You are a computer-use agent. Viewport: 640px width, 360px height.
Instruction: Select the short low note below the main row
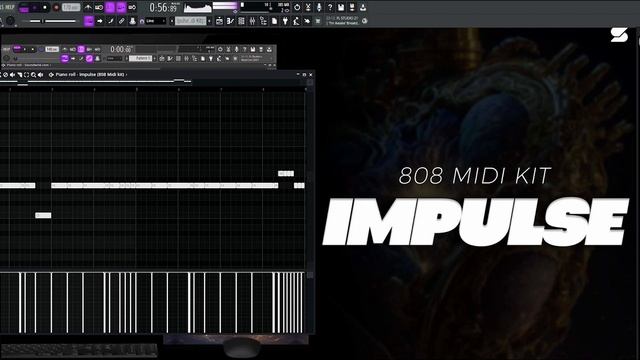[43, 215]
